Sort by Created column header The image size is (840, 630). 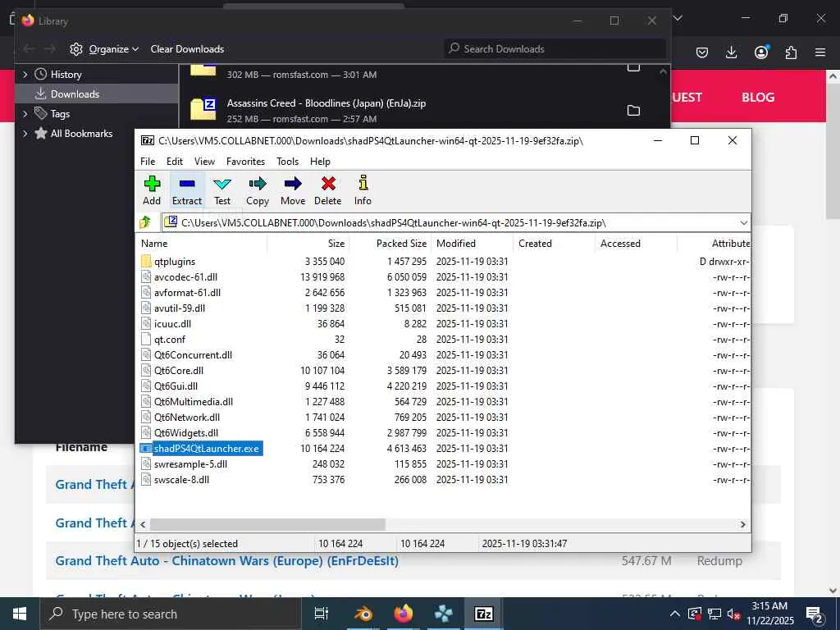pos(554,243)
